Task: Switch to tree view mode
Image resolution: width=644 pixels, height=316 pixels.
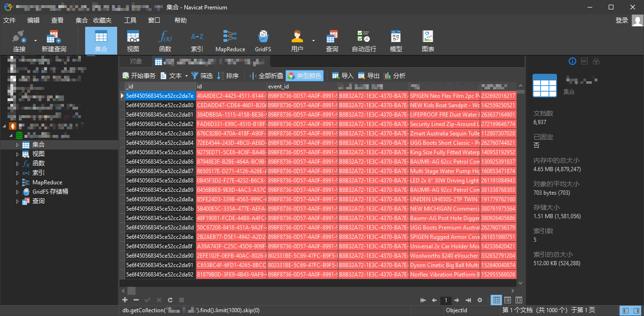Action: [x=508, y=300]
